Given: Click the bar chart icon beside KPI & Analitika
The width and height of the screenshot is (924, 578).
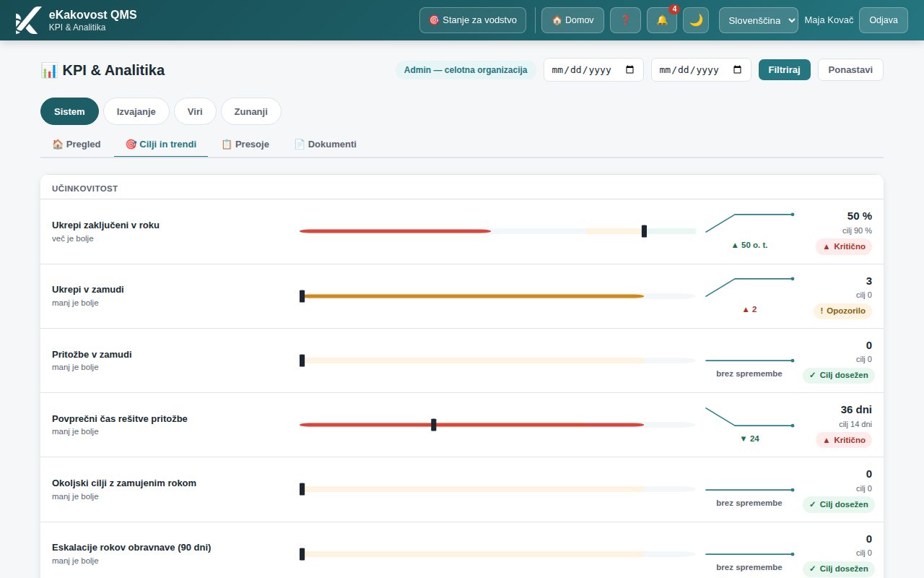Looking at the screenshot, I should click(49, 70).
